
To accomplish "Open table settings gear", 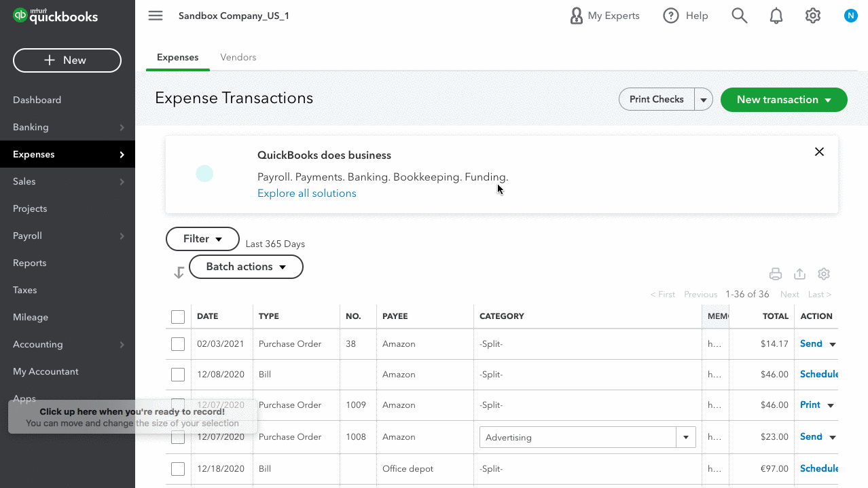I will pyautogui.click(x=824, y=274).
